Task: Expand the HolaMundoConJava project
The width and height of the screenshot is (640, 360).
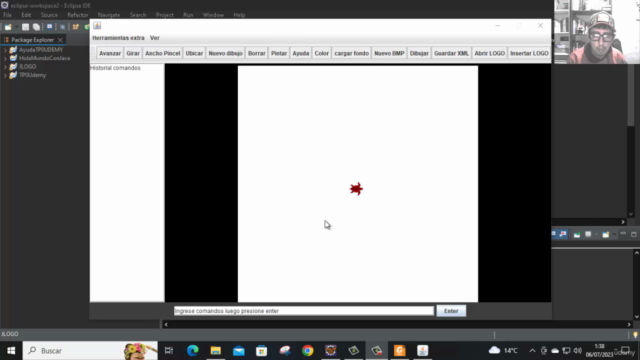Action: [5, 58]
